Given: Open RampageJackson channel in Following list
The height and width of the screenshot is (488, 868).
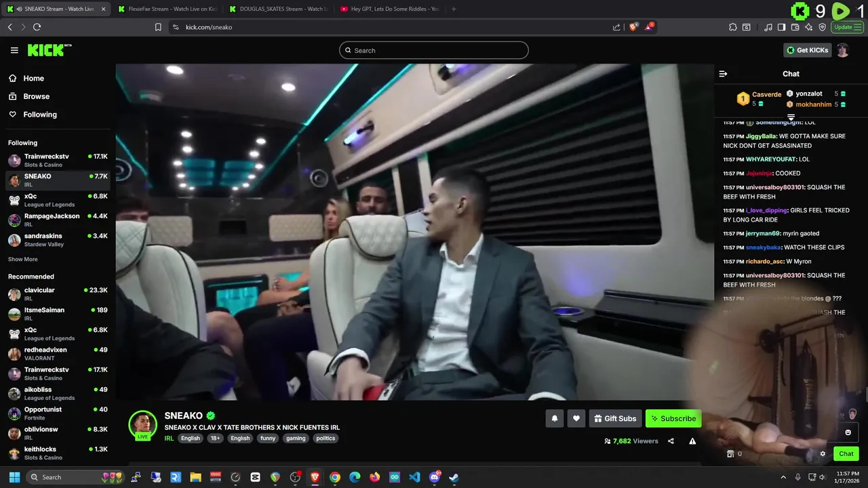Looking at the screenshot, I should (x=57, y=220).
